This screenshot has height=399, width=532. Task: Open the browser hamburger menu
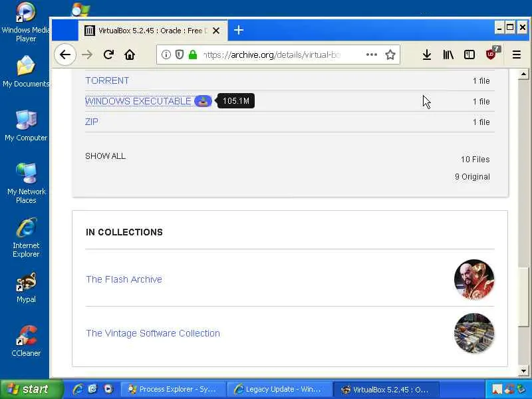(x=517, y=55)
